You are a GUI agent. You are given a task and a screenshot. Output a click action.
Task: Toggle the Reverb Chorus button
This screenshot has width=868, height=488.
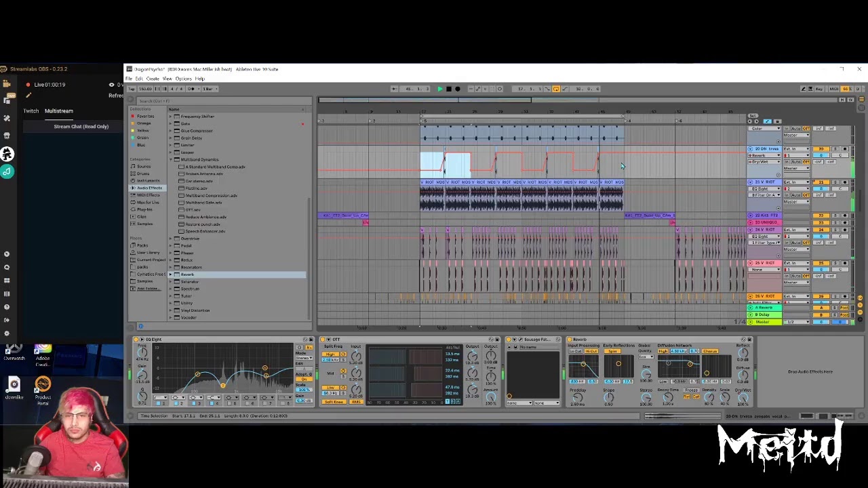coord(710,351)
